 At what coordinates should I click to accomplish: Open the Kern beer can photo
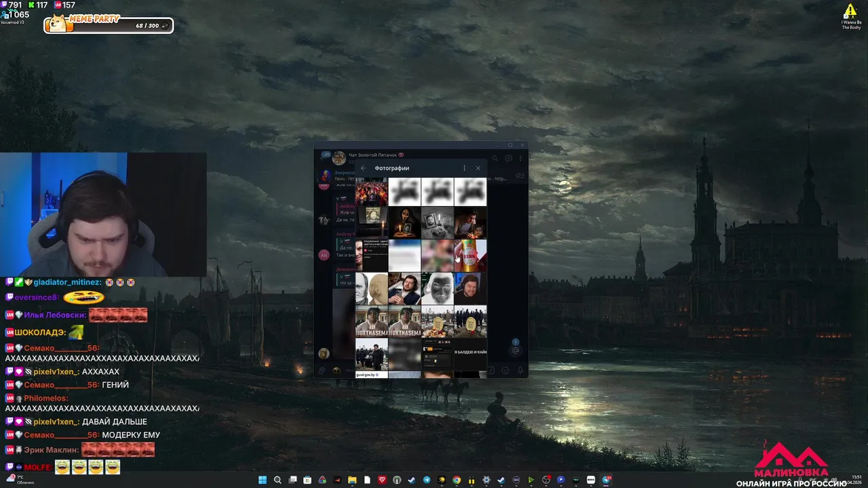[x=471, y=256]
